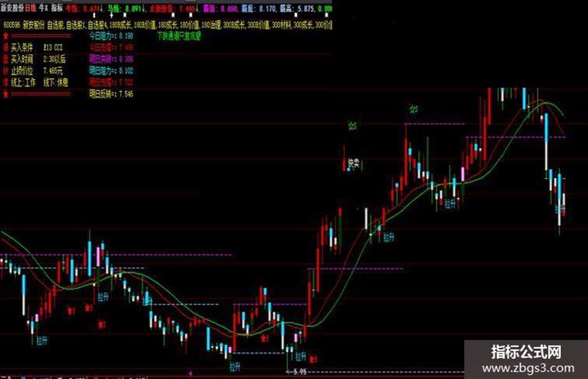
Task: Click the 牛X indicator name in header
Action: [x=44, y=8]
